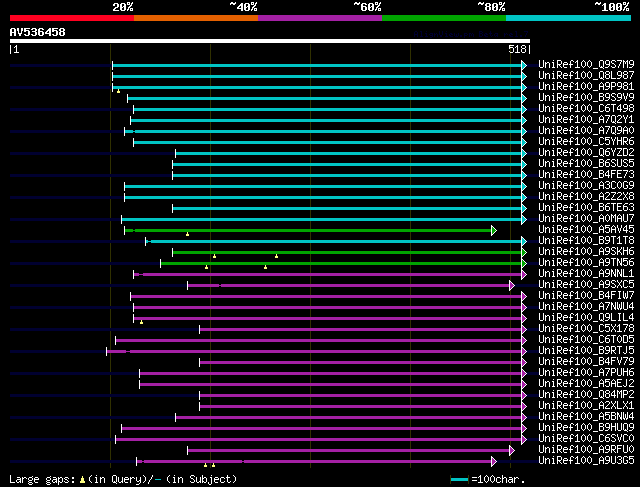The height and width of the screenshot is (487, 640).
Task: Click the green alignment bar for A5AV45
Action: 308,231
